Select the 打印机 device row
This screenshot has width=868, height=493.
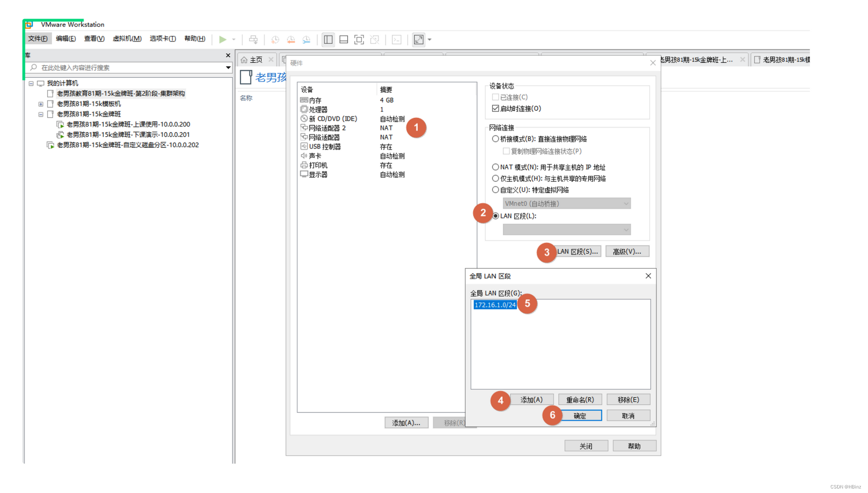pyautogui.click(x=387, y=165)
